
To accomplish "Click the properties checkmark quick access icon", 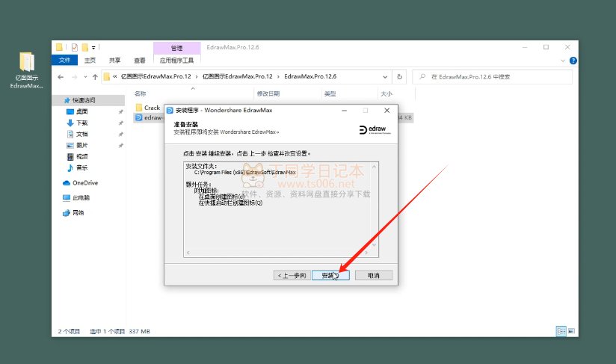I will point(75,48).
